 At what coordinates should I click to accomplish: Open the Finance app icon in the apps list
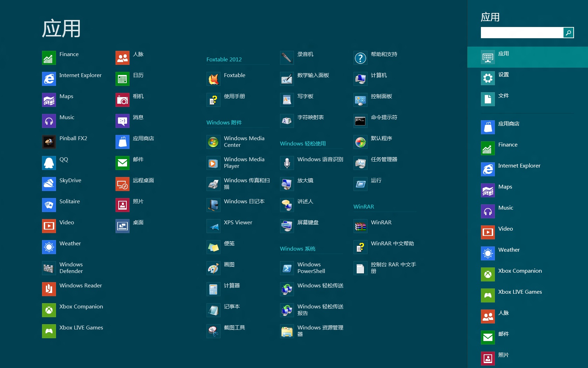pos(49,58)
